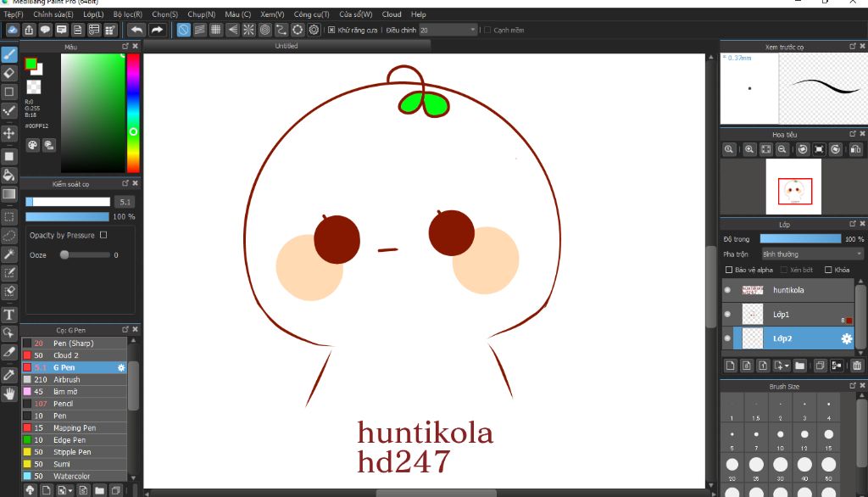This screenshot has height=497, width=868.
Task: Select the Mapping Pen brush
Action: click(x=75, y=427)
